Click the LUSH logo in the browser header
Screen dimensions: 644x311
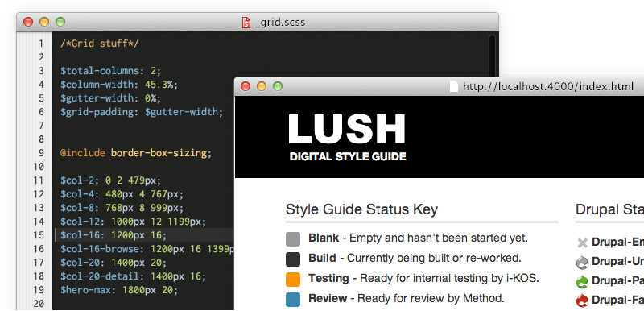point(347,129)
